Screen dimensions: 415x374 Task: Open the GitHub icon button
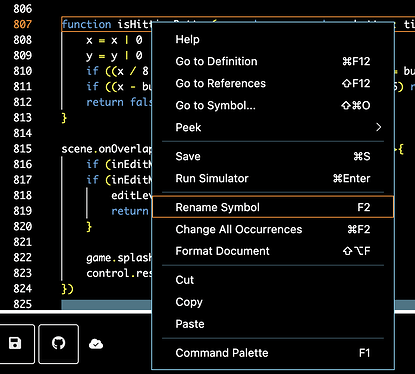tap(59, 343)
